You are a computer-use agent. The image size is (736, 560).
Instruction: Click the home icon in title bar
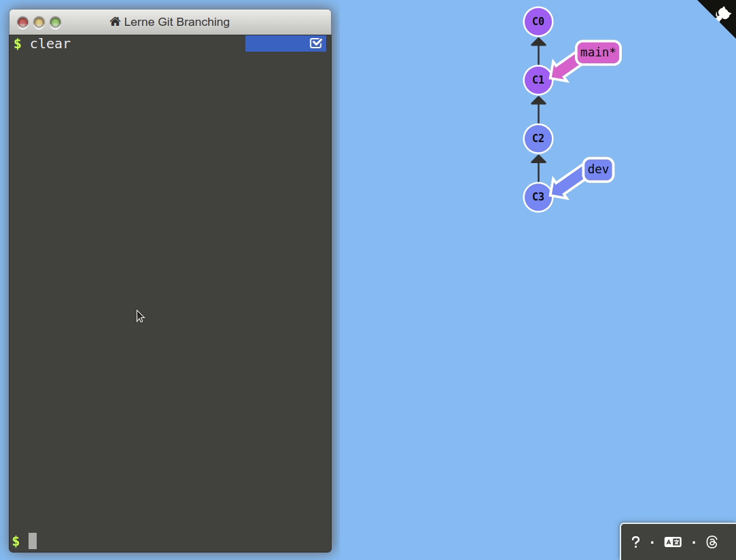click(x=115, y=22)
